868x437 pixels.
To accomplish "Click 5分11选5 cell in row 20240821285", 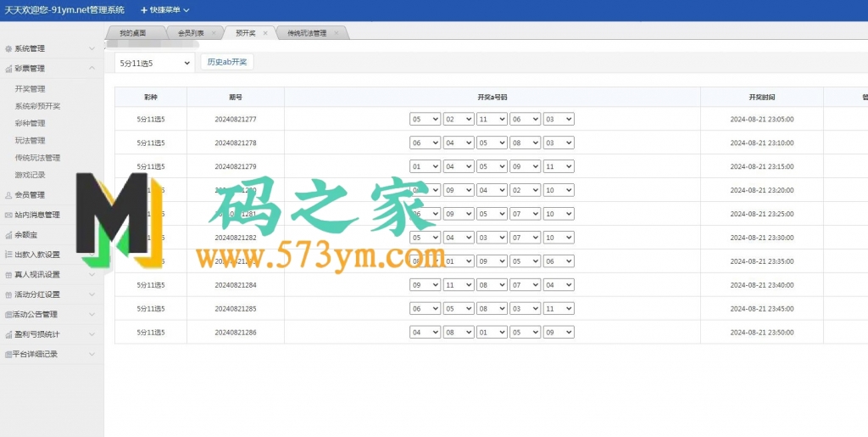I will point(151,309).
